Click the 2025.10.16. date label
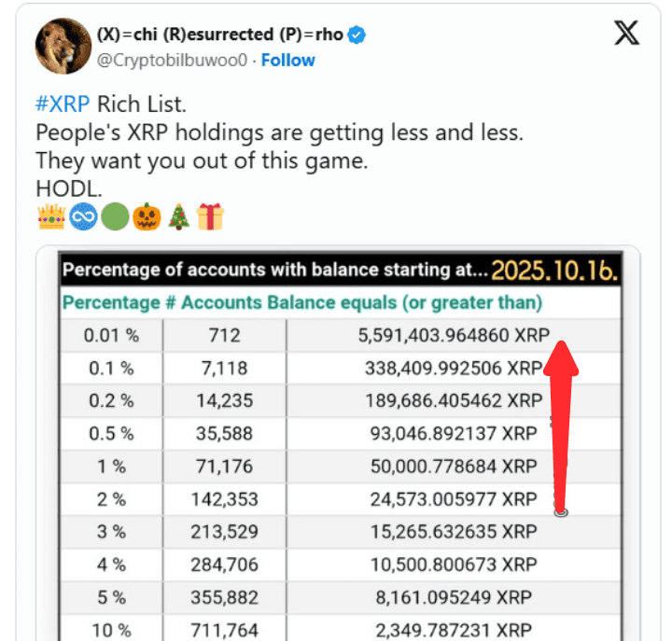Viewport: 672px width, 641px height. tap(554, 271)
